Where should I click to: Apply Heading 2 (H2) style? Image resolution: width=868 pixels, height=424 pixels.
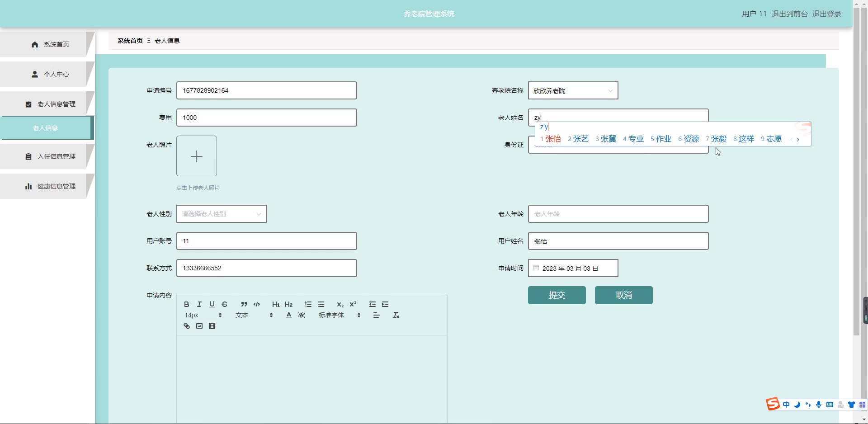click(x=289, y=304)
